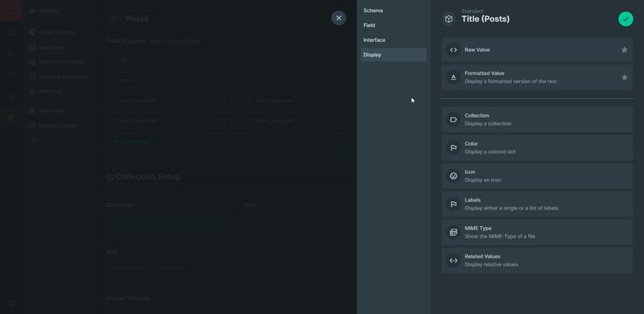Close the drawer with X button
644x314 pixels.
[338, 18]
